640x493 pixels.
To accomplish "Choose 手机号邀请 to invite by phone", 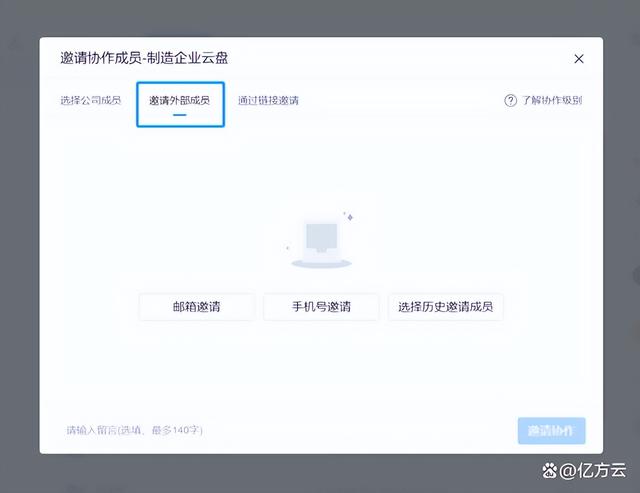I will [x=321, y=307].
